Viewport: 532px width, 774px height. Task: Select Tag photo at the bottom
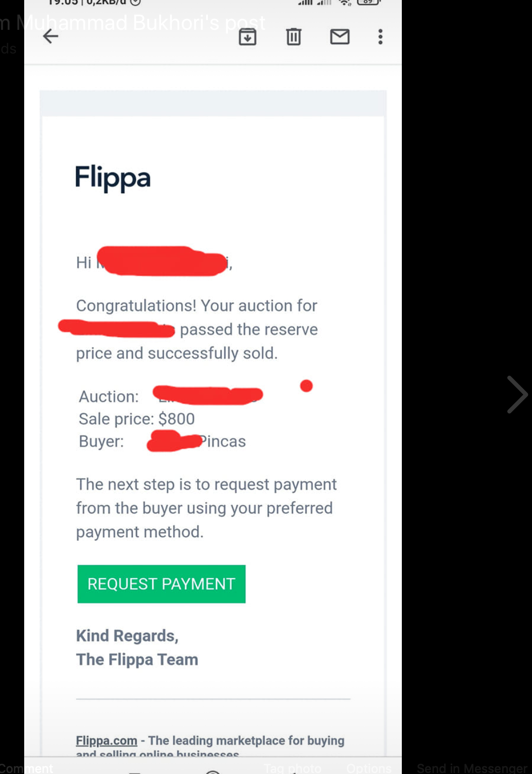click(293, 768)
